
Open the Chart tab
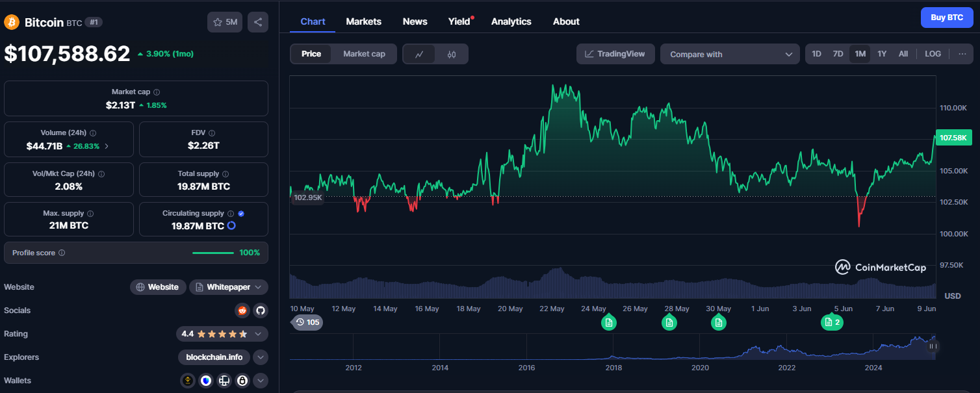pos(313,21)
